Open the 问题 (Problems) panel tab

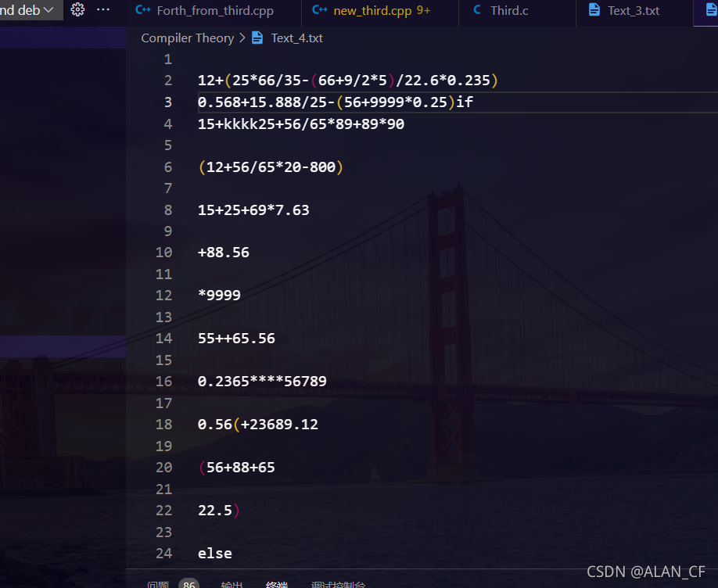(158, 584)
